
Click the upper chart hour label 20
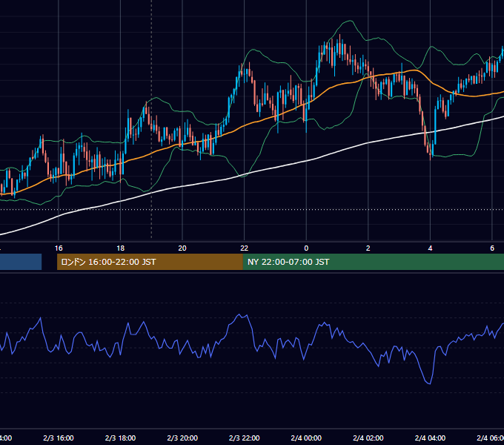(x=182, y=248)
